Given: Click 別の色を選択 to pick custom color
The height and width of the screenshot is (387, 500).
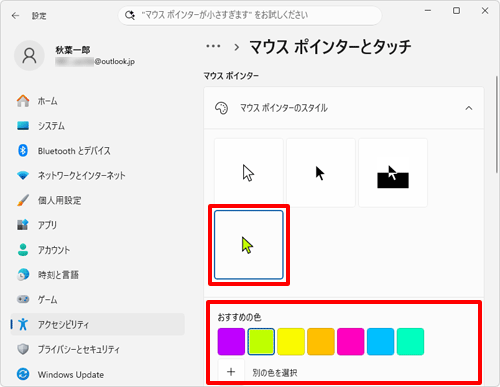Looking at the screenshot, I should point(275,372).
